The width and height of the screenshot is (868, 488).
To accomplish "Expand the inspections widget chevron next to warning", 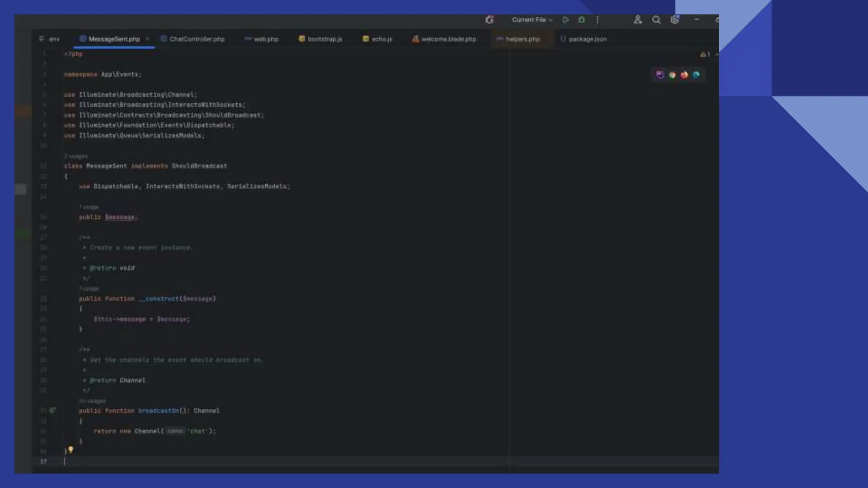I will (716, 54).
